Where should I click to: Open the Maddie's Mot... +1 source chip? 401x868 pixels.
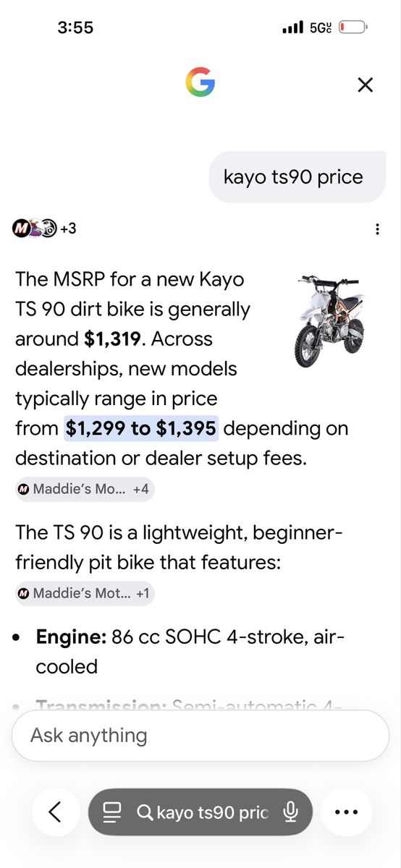85,594
